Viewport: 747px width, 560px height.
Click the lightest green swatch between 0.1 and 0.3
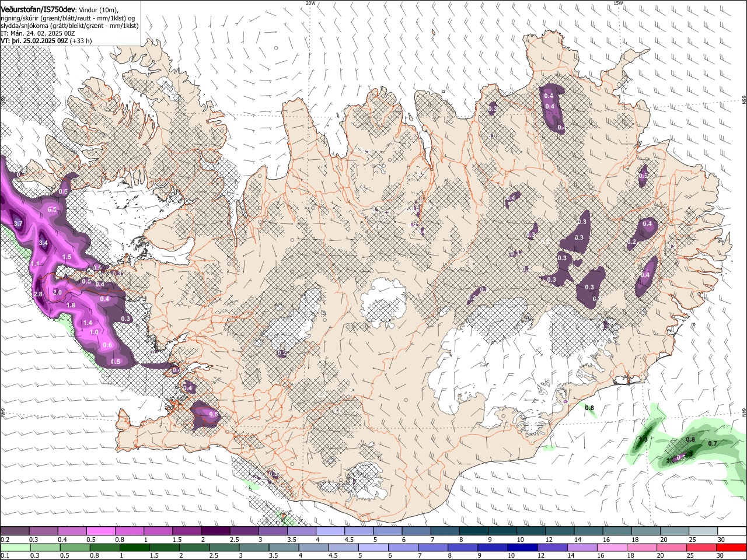tap(16, 547)
